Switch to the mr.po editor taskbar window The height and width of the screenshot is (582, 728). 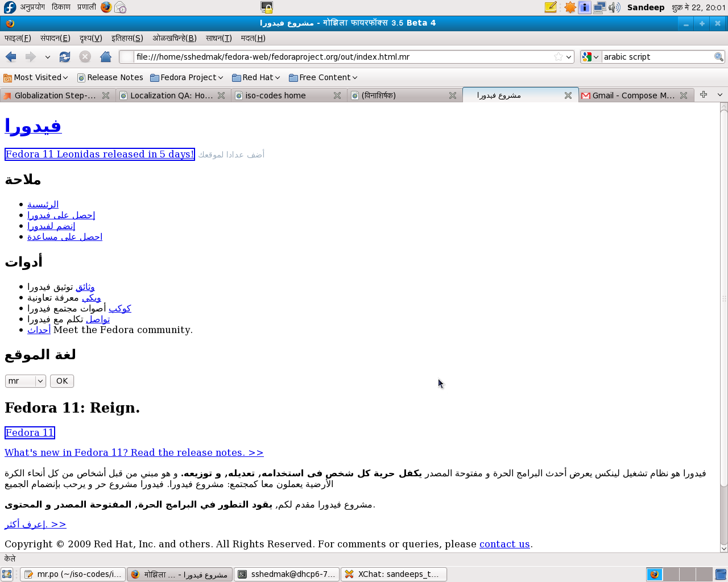(x=73, y=574)
